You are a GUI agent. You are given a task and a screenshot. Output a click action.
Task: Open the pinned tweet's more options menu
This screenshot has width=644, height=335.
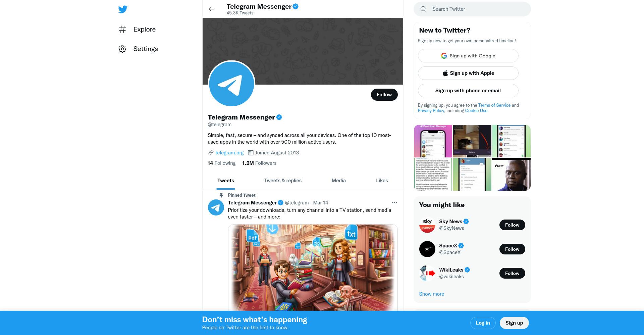[394, 202]
